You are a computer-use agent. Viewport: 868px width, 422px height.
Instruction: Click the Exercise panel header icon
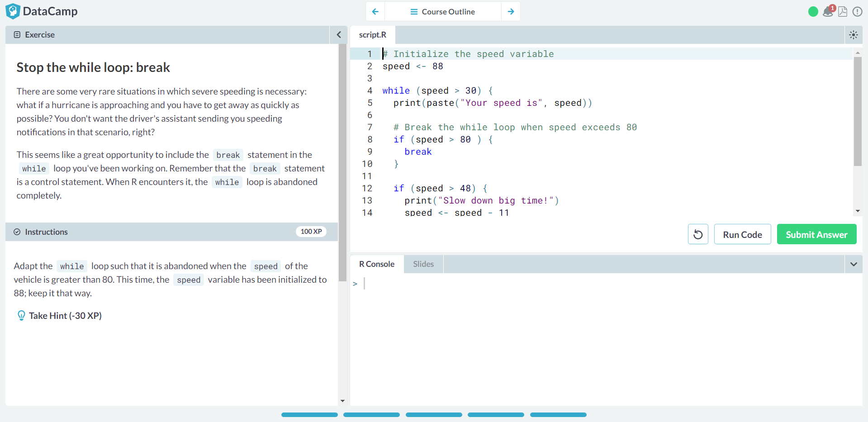(x=17, y=35)
